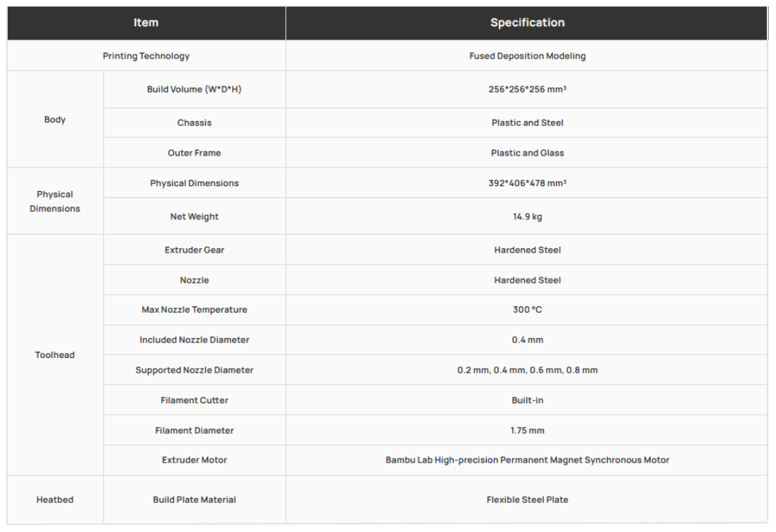Image resolution: width=776 pixels, height=532 pixels.
Task: Select the 256*256*256 mm³ value
Action: (527, 89)
